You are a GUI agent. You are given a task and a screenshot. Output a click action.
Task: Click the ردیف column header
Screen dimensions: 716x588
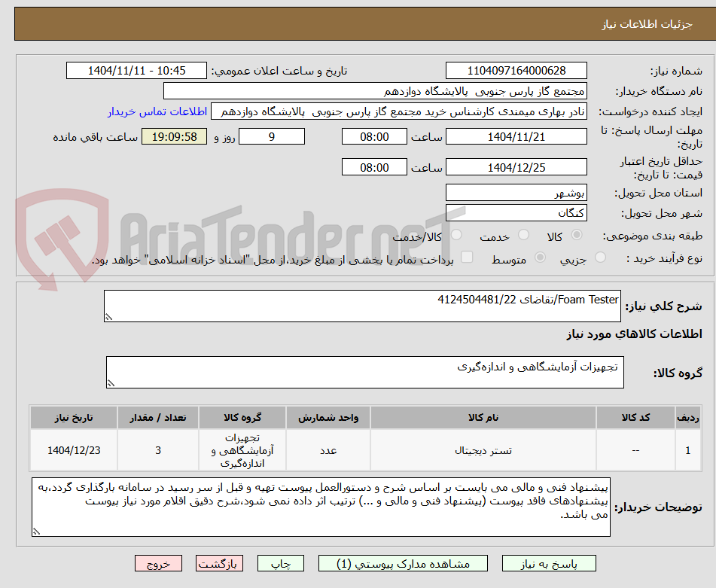(x=688, y=418)
